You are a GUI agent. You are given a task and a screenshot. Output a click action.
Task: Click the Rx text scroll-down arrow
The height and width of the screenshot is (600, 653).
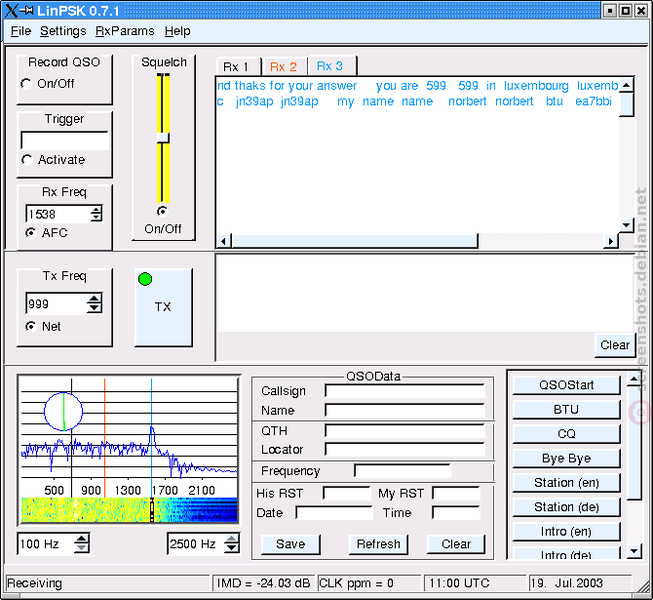[626, 225]
